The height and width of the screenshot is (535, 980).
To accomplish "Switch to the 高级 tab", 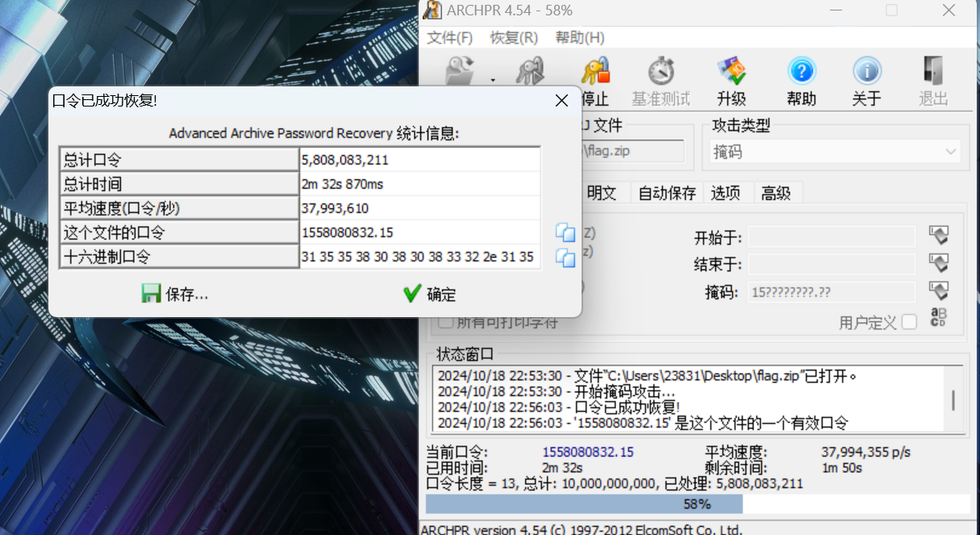I will pos(776,193).
